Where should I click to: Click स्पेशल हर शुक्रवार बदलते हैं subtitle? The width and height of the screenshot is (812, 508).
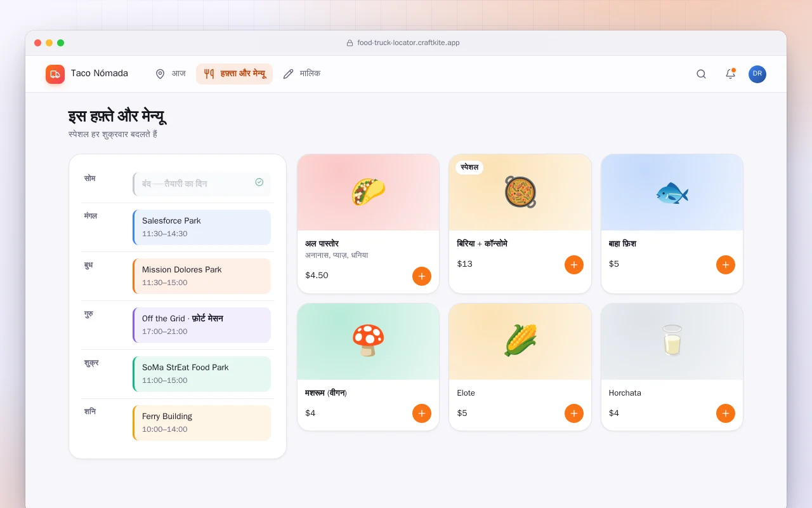[x=113, y=135]
